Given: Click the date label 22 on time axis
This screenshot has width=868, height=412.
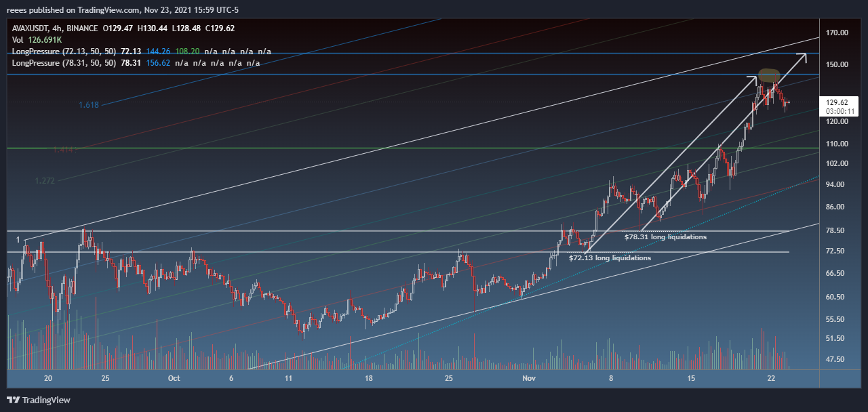Looking at the screenshot, I should click(771, 378).
